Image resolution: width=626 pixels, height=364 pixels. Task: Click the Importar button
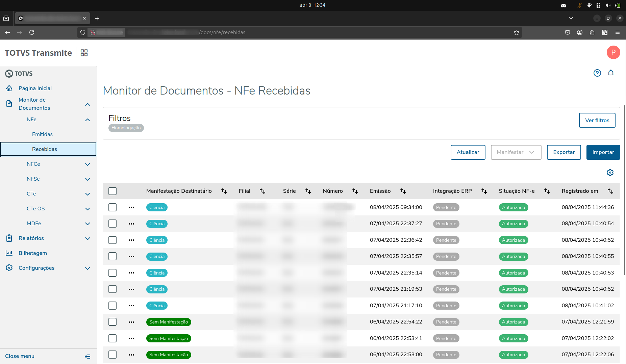tap(603, 152)
